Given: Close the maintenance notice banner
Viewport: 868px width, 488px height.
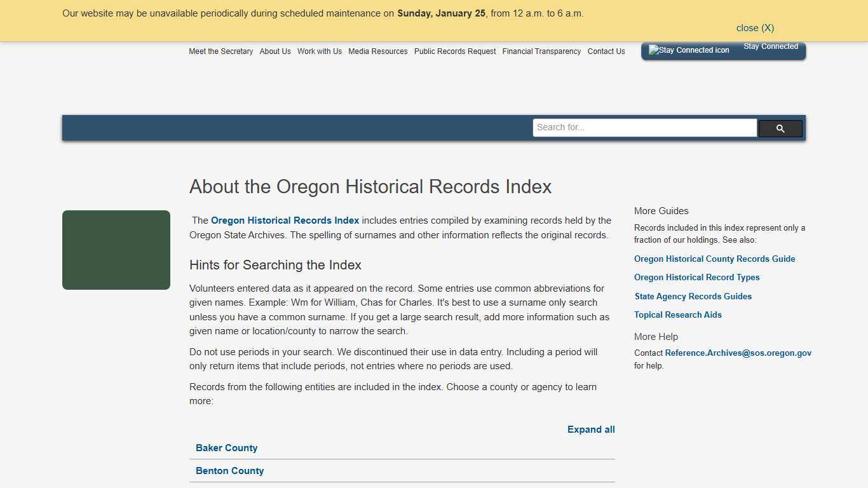Looking at the screenshot, I should tap(755, 28).
